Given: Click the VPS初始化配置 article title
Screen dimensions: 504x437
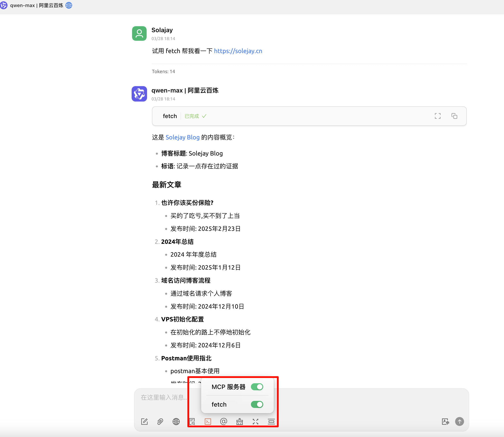Looking at the screenshot, I should [182, 319].
